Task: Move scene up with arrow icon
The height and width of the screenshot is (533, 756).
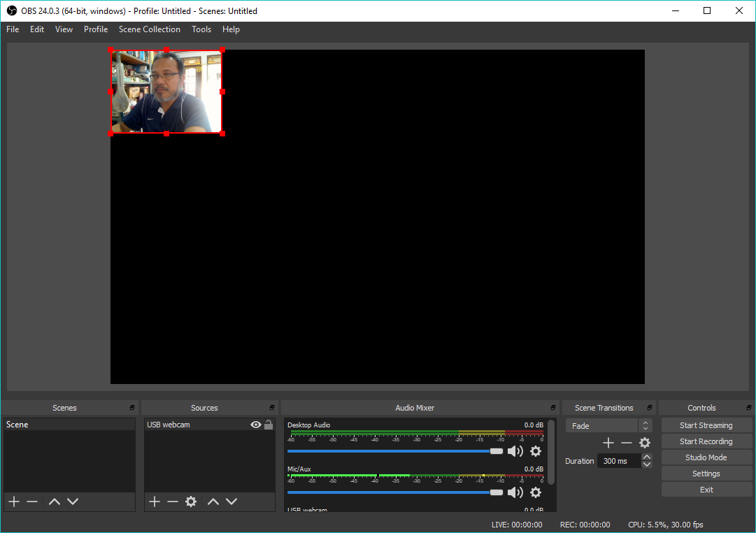Action: point(55,502)
